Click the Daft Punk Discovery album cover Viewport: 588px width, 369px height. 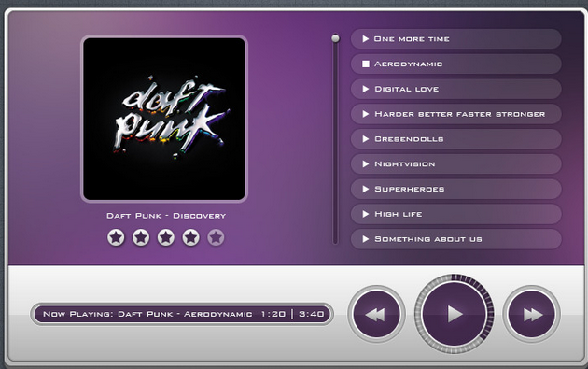[x=164, y=119]
